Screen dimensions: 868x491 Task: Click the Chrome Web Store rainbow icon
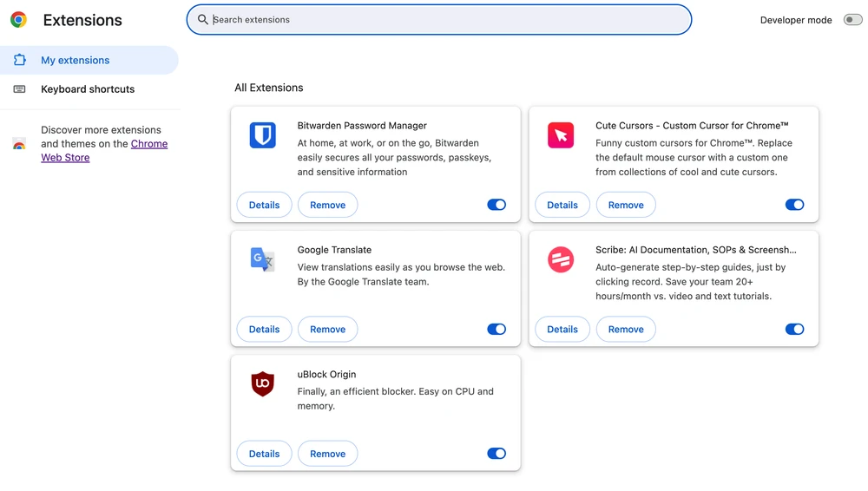(19, 144)
